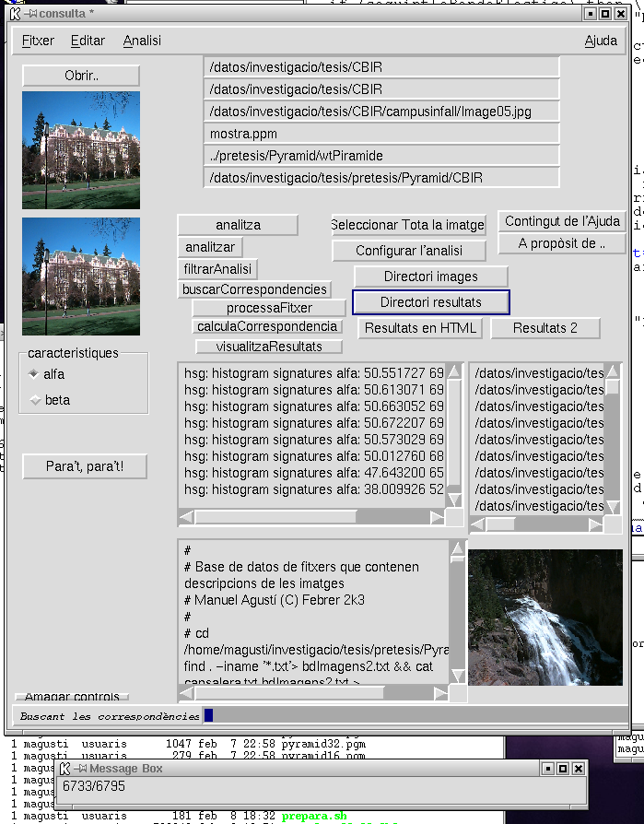Click the file paths list vertical scrollbar thumb
The image size is (644, 824).
pyautogui.click(x=613, y=387)
